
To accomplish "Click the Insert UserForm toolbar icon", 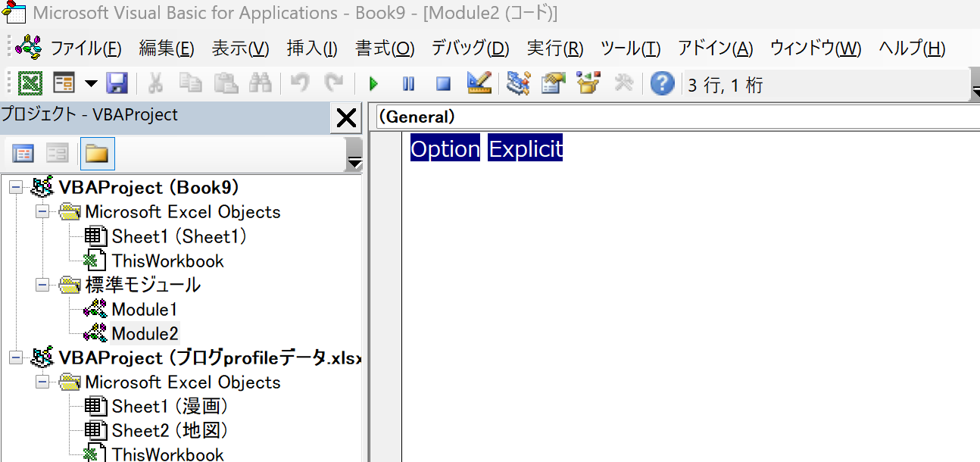I will tap(64, 83).
